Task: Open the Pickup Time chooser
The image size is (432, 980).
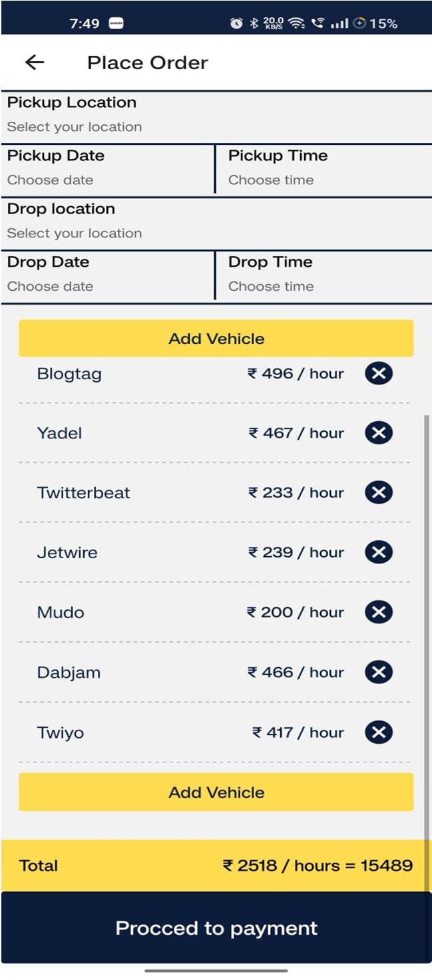Action: click(324, 170)
